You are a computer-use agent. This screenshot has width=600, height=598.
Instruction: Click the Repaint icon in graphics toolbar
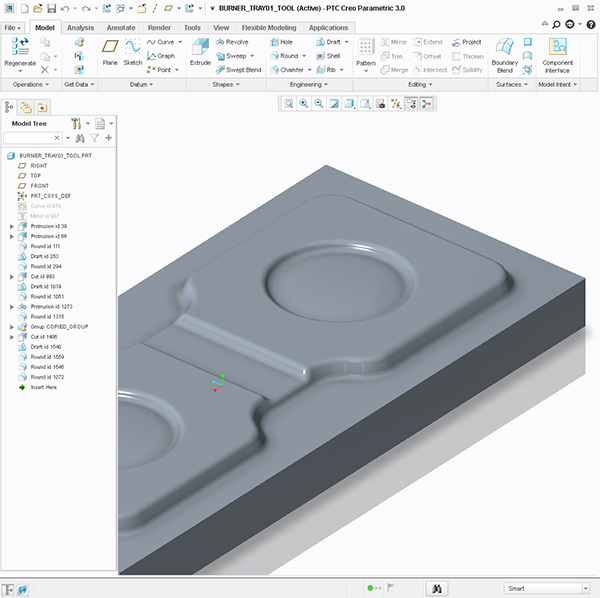(334, 104)
